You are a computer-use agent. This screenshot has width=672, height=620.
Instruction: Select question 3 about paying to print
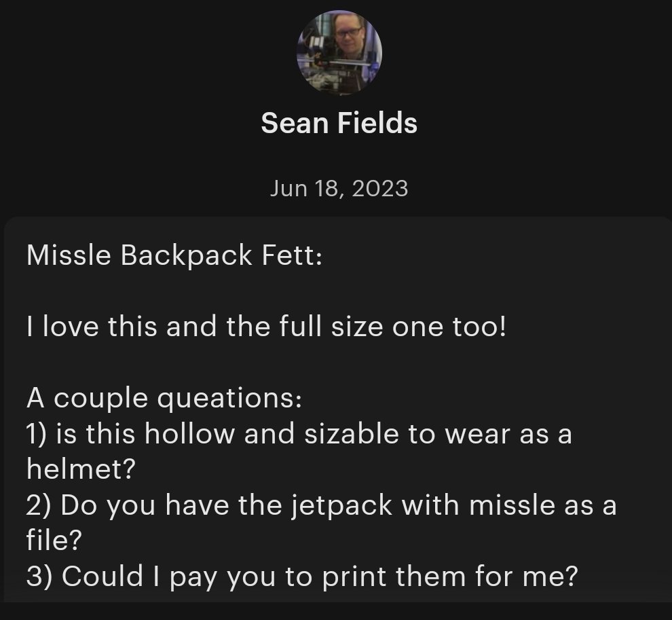tap(302, 577)
